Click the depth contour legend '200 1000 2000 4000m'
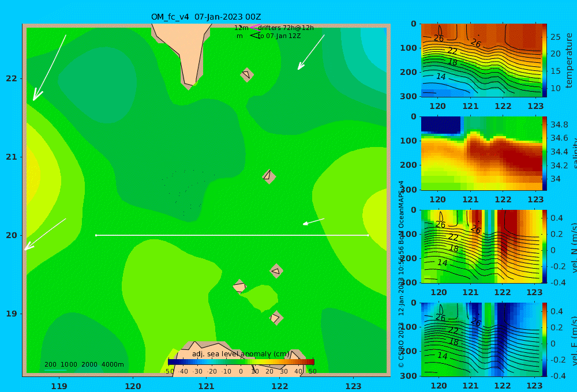This screenshot has height=392, width=577. [x=84, y=364]
